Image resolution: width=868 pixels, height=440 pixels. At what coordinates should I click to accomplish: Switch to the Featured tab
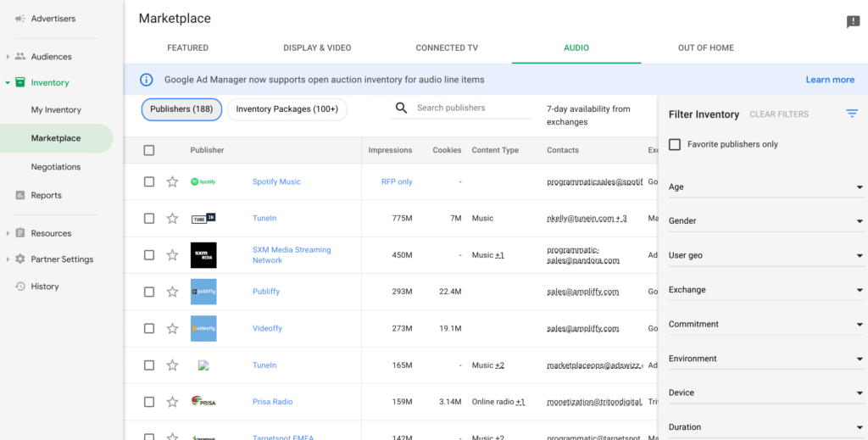click(x=187, y=48)
